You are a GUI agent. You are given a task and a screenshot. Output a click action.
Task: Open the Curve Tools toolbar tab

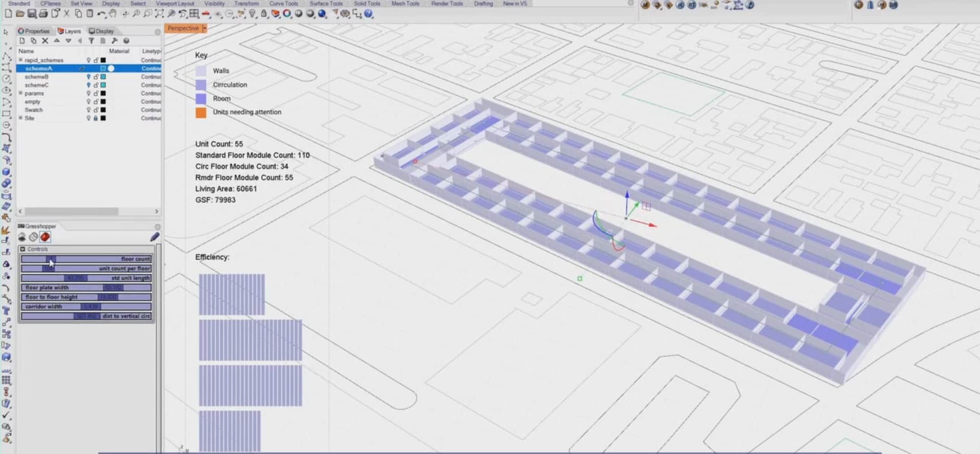pos(283,4)
